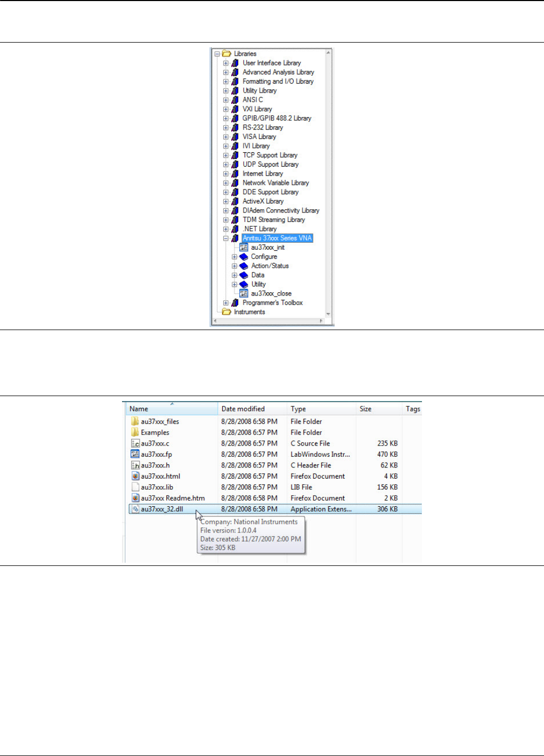
Task: Click the LabWindows Instr... type cell
Action: (x=320, y=454)
